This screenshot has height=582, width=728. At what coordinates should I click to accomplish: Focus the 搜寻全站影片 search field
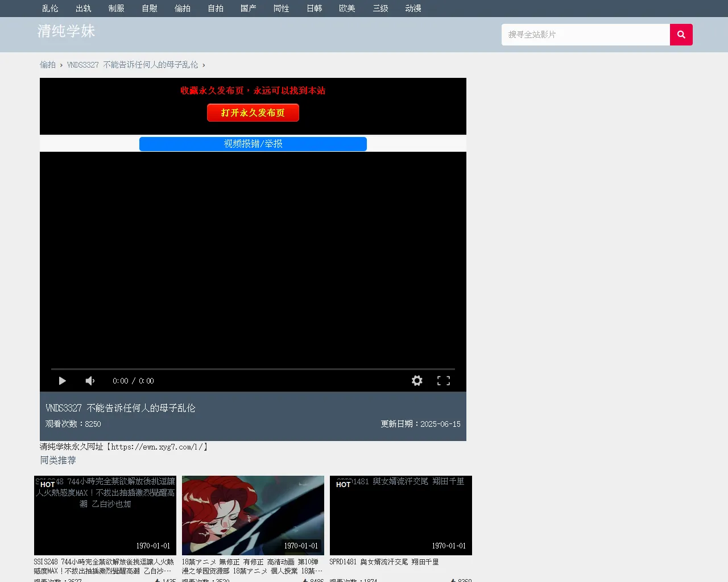coord(586,35)
